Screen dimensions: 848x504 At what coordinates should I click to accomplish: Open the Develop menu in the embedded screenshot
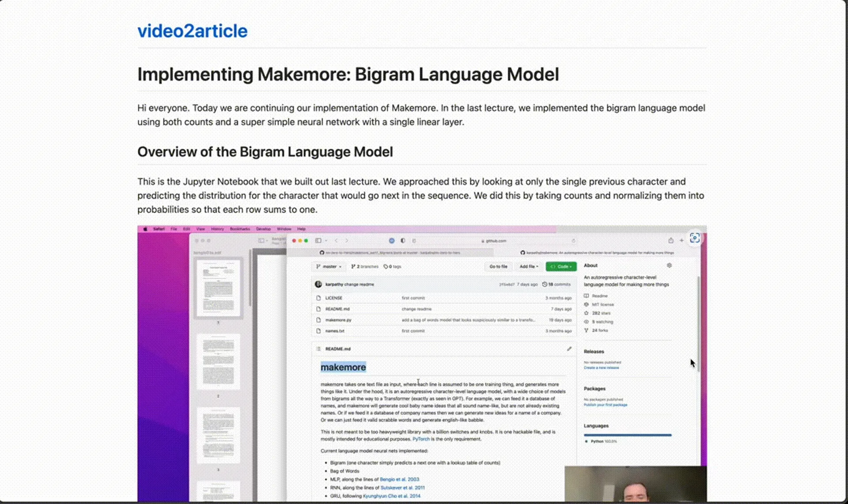pyautogui.click(x=263, y=229)
